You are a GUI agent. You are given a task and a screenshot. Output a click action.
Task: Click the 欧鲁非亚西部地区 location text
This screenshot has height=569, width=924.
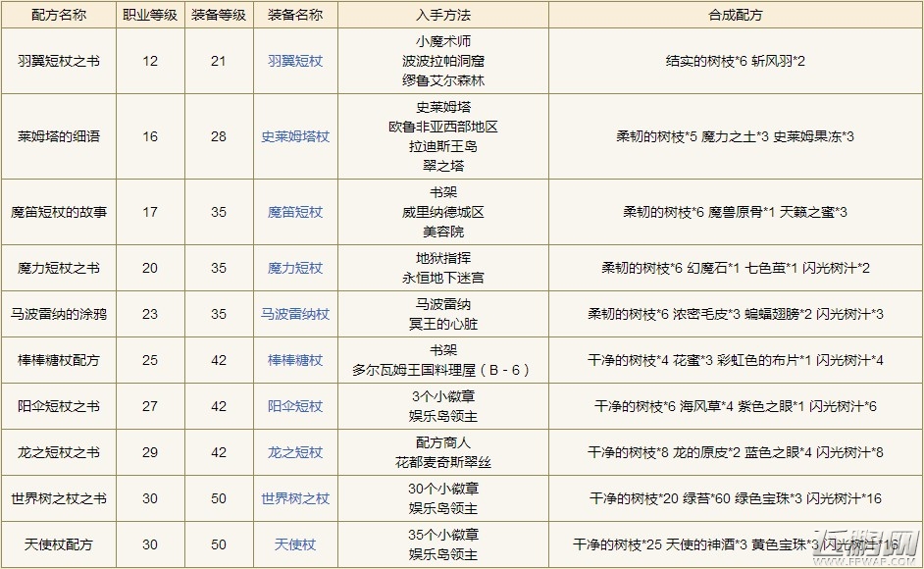coord(443,127)
